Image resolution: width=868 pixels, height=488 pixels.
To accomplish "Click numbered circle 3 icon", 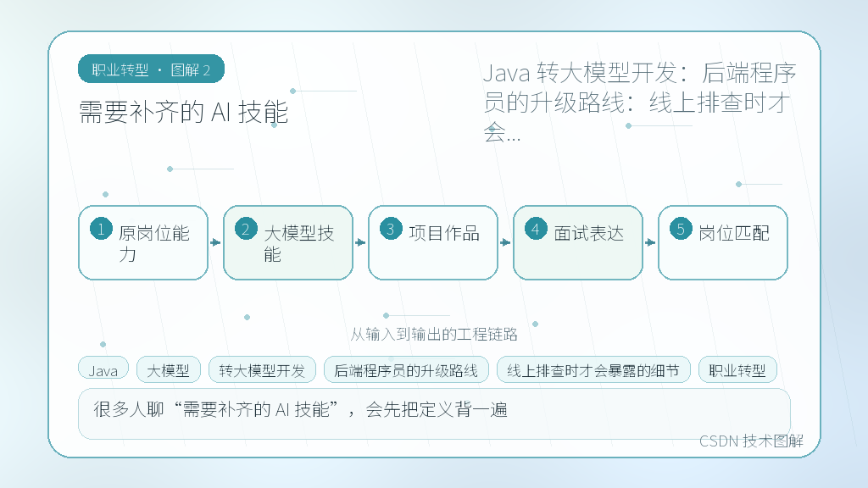I will point(391,229).
